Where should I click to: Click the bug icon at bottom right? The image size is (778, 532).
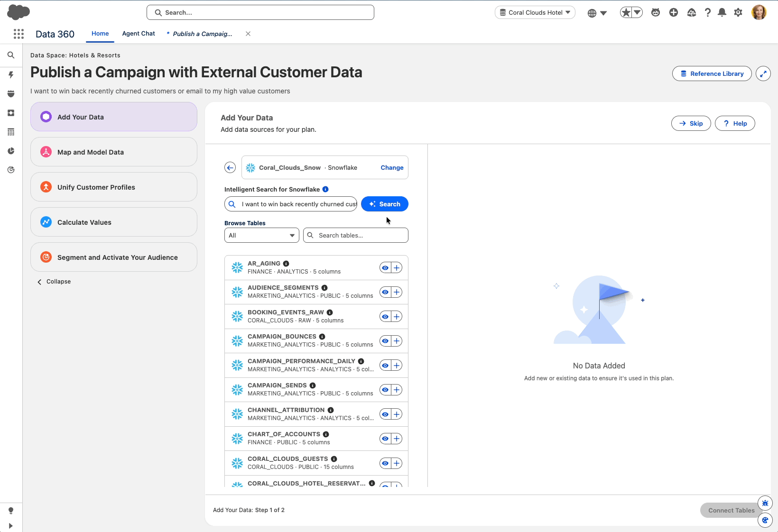tap(765, 503)
